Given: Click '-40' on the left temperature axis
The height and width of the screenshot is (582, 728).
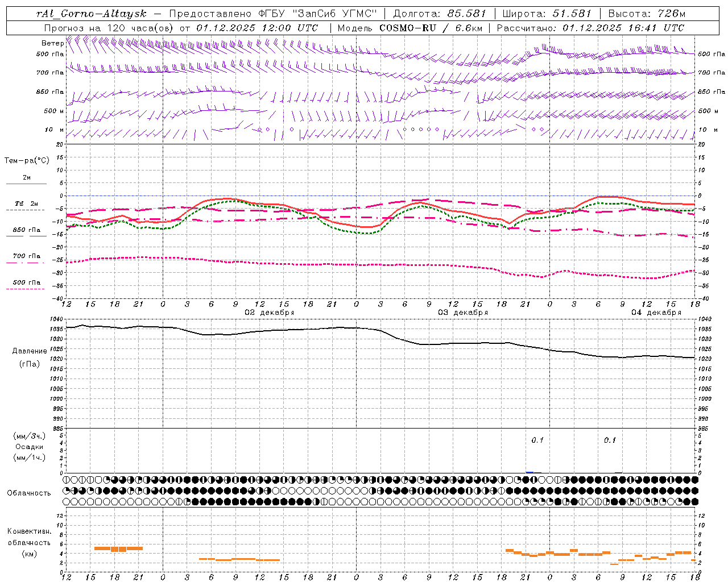Looking at the screenshot, I should tap(59, 298).
